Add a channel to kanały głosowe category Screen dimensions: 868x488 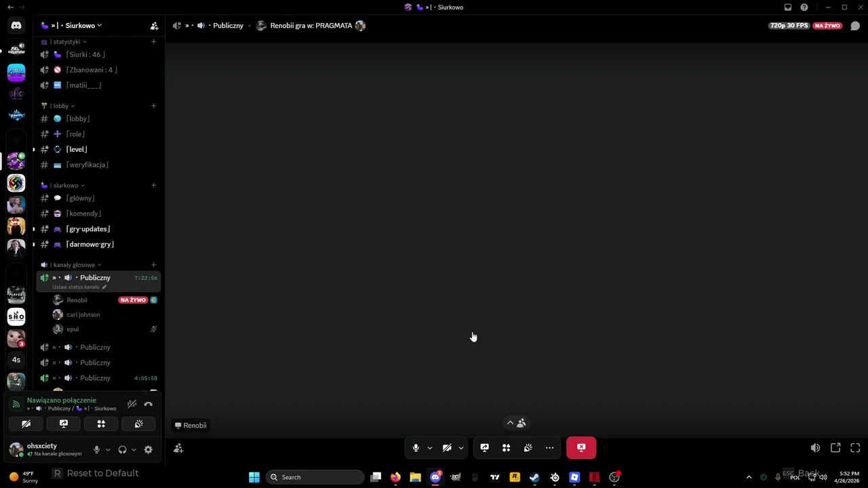153,265
